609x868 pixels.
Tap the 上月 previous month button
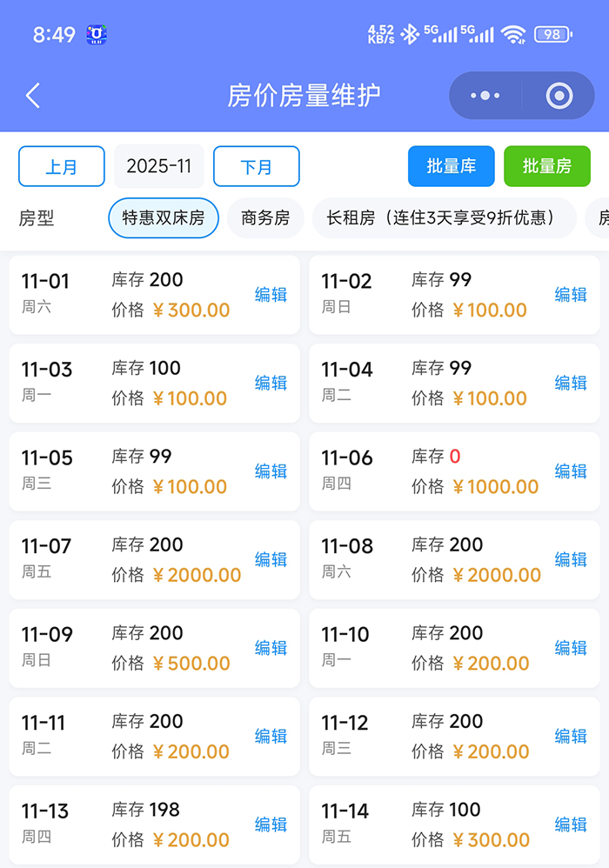coord(61,166)
